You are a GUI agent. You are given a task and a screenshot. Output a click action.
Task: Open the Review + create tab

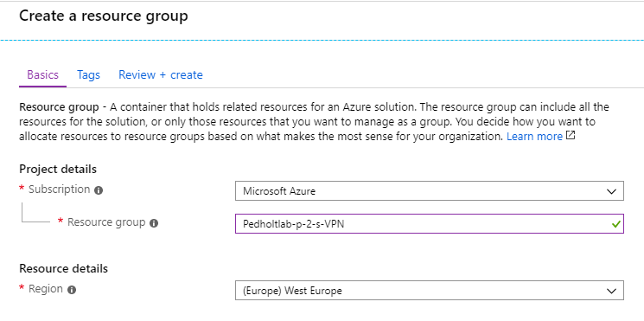[161, 74]
